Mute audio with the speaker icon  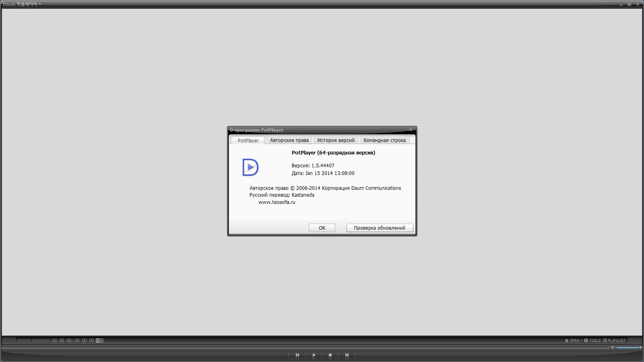coord(613,347)
